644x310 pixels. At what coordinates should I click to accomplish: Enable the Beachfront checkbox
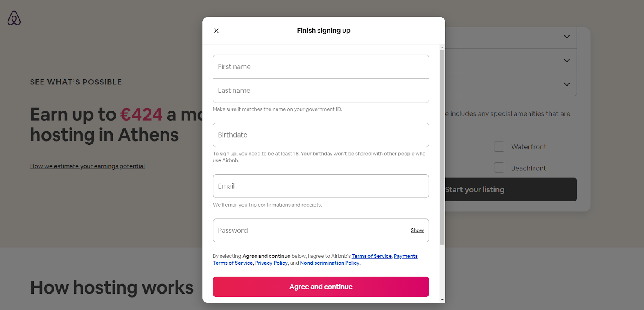tap(499, 168)
